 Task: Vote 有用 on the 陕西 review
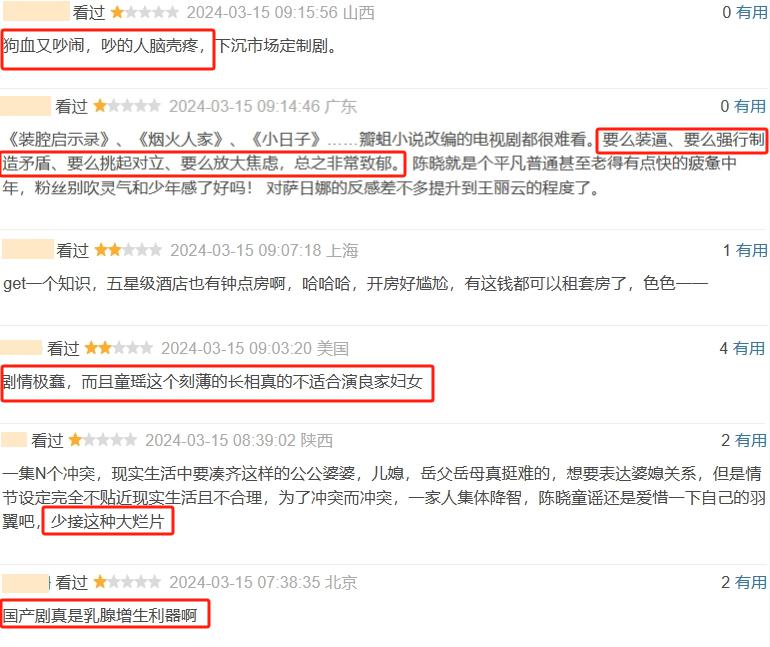(x=751, y=440)
